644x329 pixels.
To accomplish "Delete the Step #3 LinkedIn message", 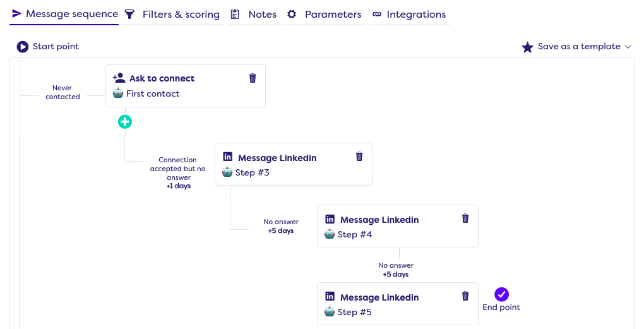I will pyautogui.click(x=359, y=157).
